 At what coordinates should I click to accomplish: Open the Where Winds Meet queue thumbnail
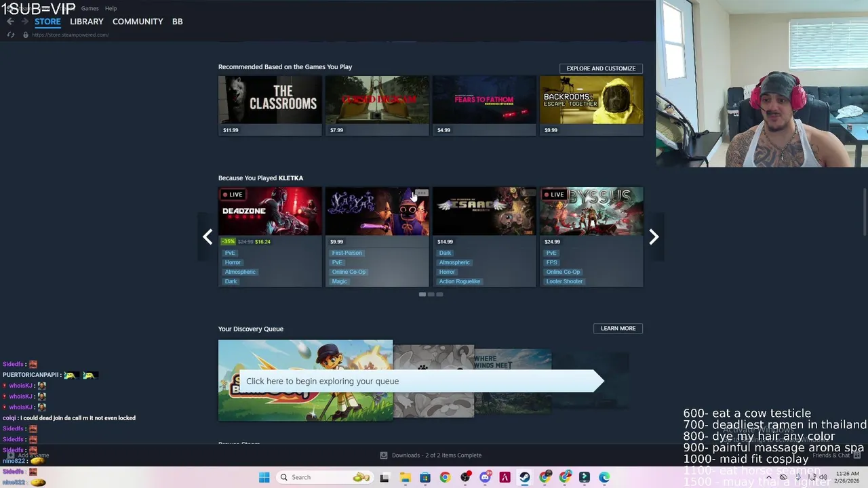(513, 381)
